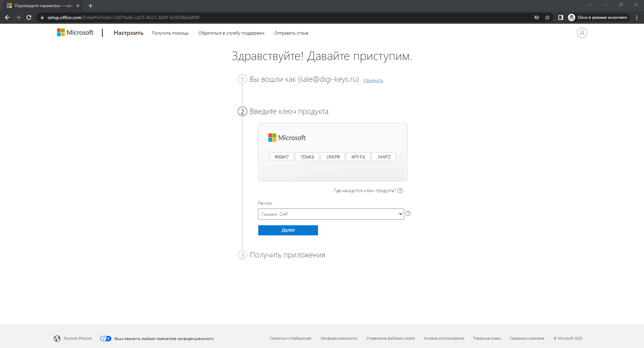Viewport: 644px width, 348px height.
Task: Close the current browser tab
Action: [78, 6]
